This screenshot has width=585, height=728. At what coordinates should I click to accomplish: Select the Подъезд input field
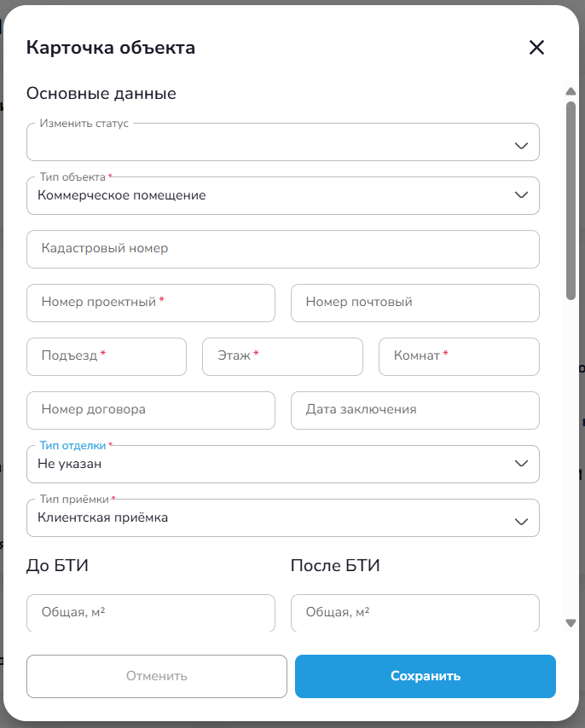(x=107, y=356)
